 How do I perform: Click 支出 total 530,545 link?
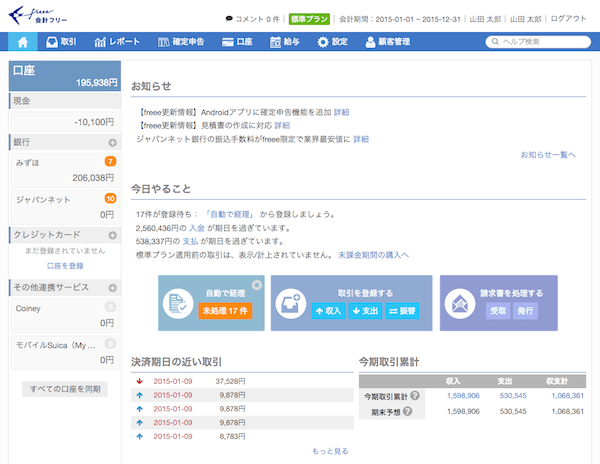[513, 396]
